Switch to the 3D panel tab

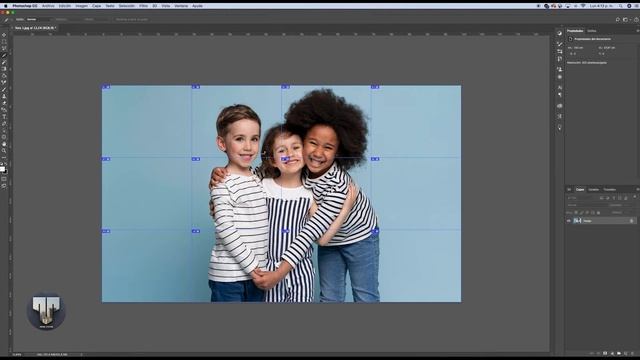click(569, 190)
